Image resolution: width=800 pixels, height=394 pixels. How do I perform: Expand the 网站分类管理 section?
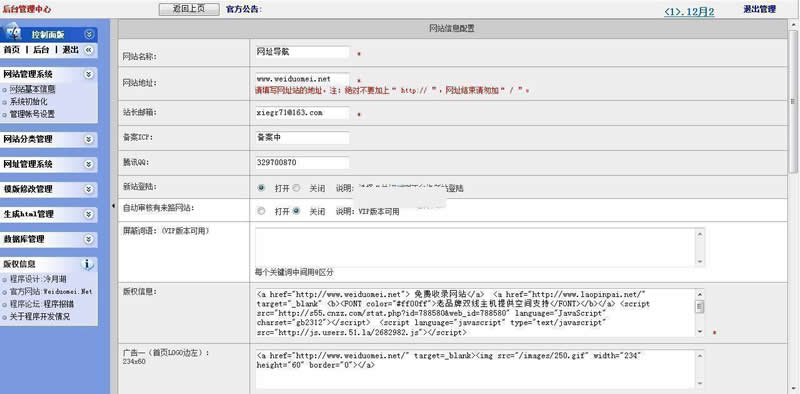[89, 139]
